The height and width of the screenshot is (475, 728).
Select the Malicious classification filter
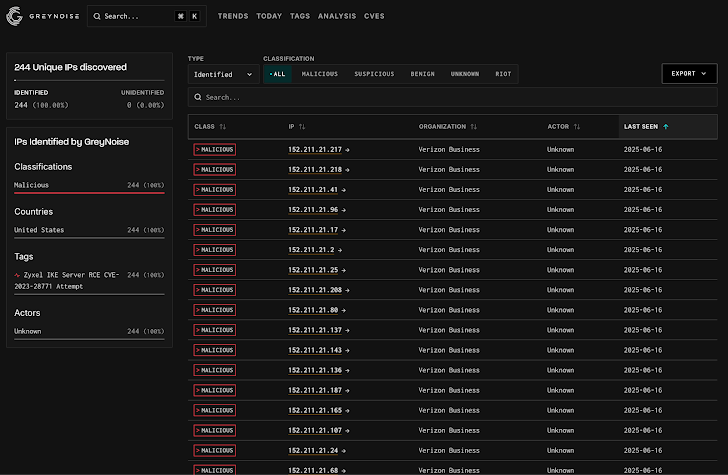[x=319, y=74]
